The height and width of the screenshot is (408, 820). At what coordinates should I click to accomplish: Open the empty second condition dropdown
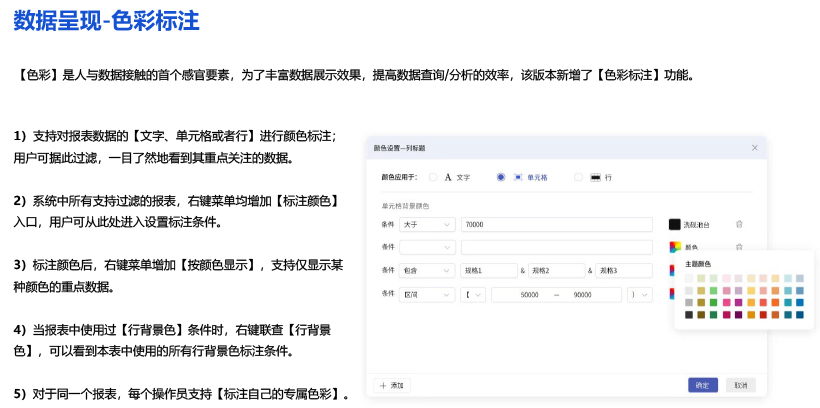(428, 247)
